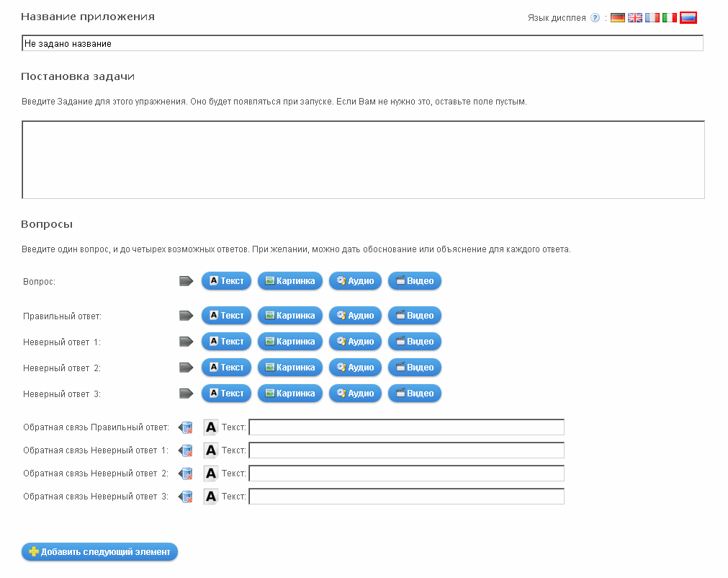Select Картинка for Неверный ответ 1

point(290,342)
